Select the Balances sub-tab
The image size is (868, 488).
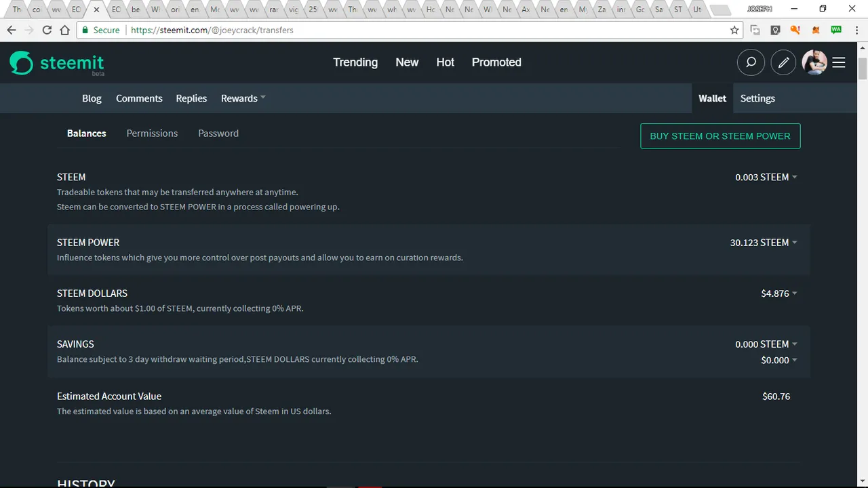pyautogui.click(x=87, y=134)
